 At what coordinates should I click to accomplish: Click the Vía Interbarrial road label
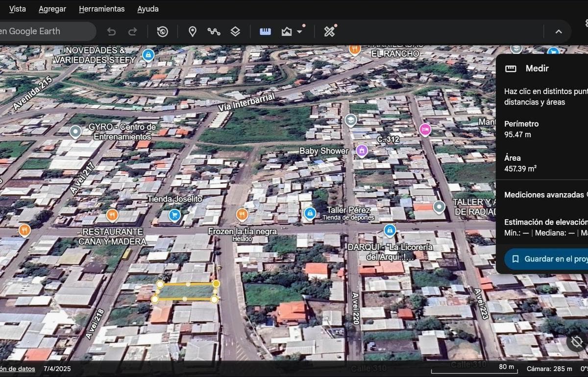(246, 101)
